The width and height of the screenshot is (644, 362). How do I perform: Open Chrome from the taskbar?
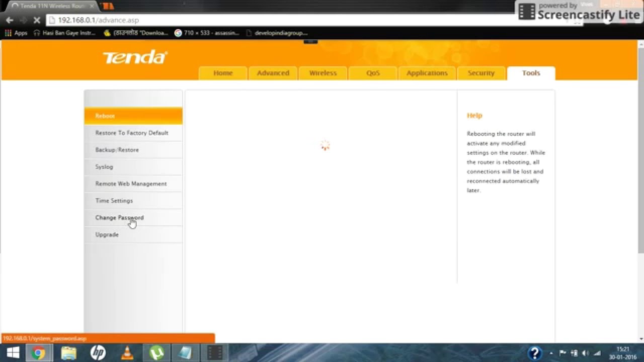click(x=38, y=353)
